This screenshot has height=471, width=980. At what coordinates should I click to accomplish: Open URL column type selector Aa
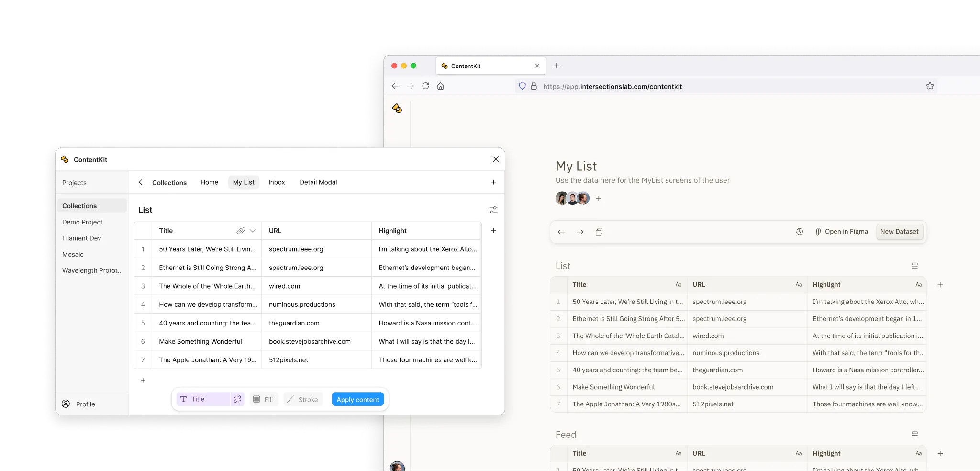click(x=798, y=285)
